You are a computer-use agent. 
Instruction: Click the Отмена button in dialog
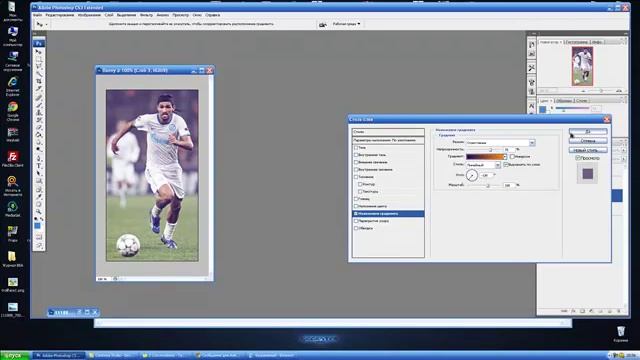[x=588, y=141]
